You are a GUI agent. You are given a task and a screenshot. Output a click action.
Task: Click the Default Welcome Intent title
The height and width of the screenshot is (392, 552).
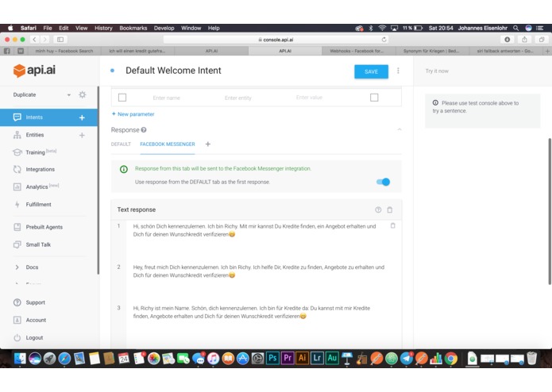point(173,71)
